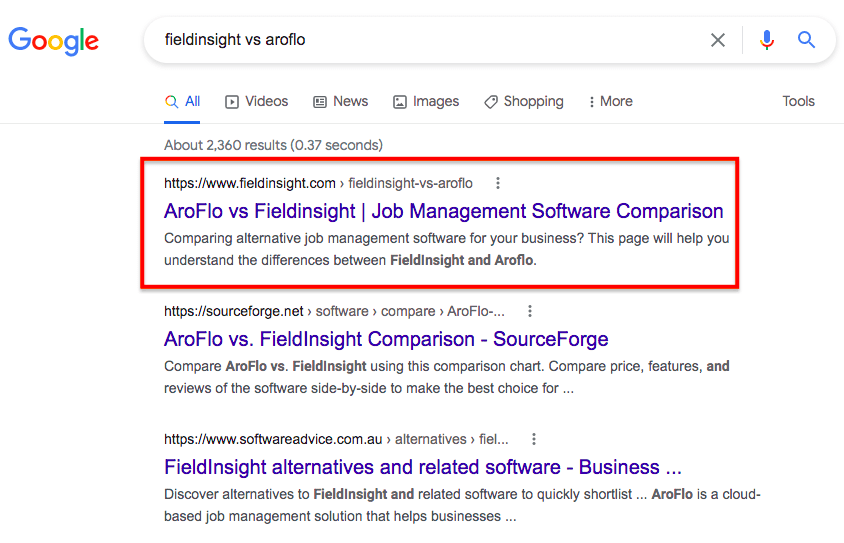Viewport: 844px width, 543px height.
Task: Open the three-dot menu for the fieldinsight.com result
Action: pos(498,184)
